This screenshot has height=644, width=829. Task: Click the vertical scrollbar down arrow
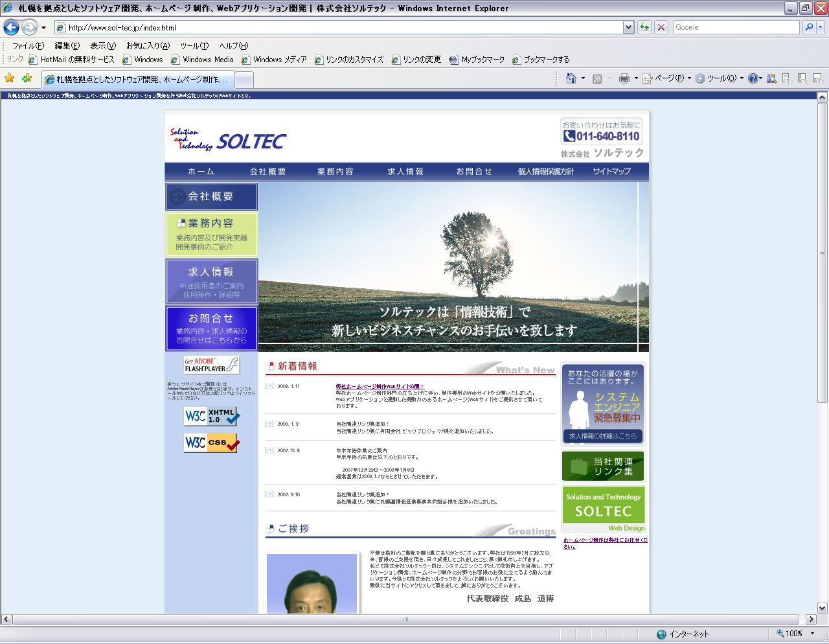point(823,608)
